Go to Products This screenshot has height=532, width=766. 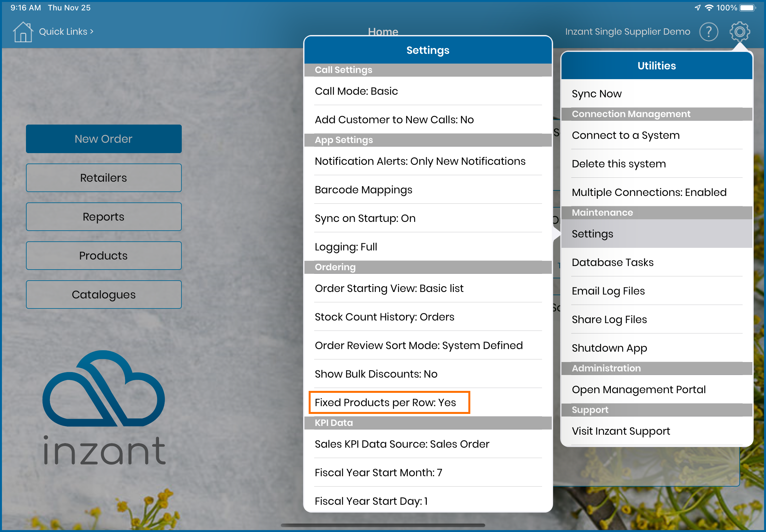(x=104, y=256)
